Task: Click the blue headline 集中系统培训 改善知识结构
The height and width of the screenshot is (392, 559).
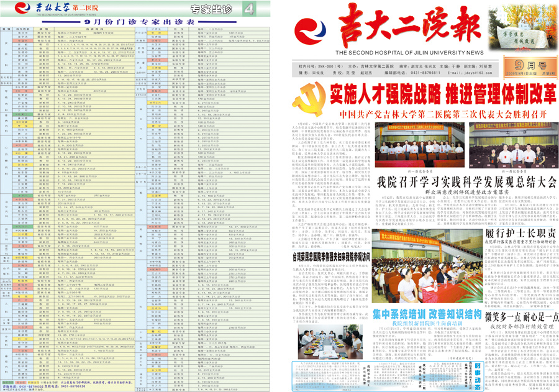Action: (x=427, y=314)
